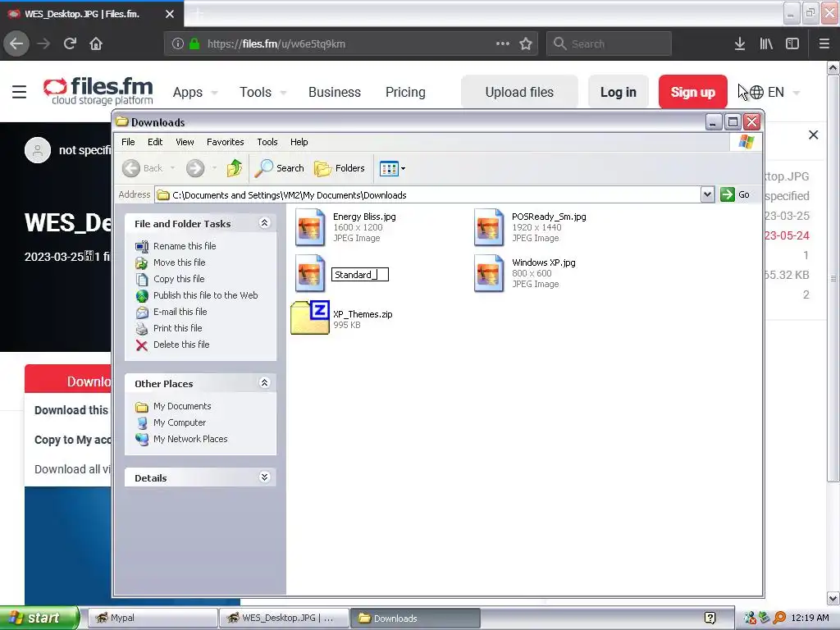
Task: Select the image file being renamed Standard_
Action: [310, 273]
